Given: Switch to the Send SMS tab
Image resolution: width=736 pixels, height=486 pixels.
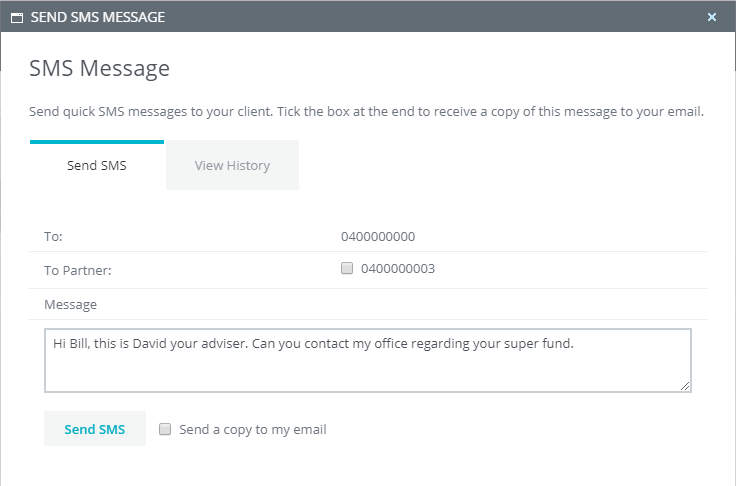Looking at the screenshot, I should 97,165.
